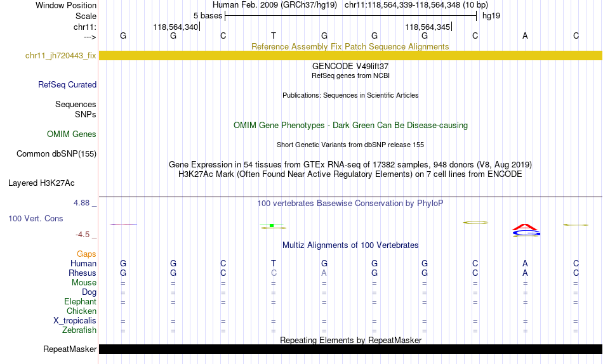
Task: Click Rhesus mismatched base A in alignment
Action: (x=324, y=273)
